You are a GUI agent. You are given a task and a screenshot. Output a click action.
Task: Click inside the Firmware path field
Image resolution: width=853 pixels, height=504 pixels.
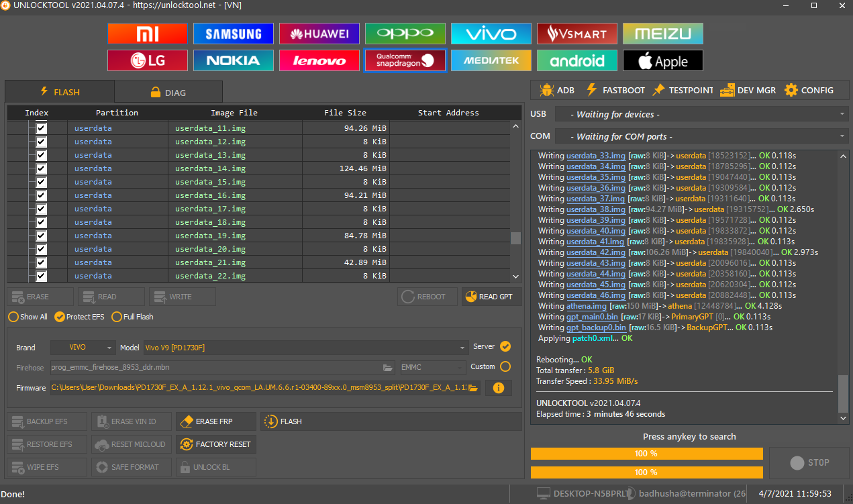coord(258,388)
